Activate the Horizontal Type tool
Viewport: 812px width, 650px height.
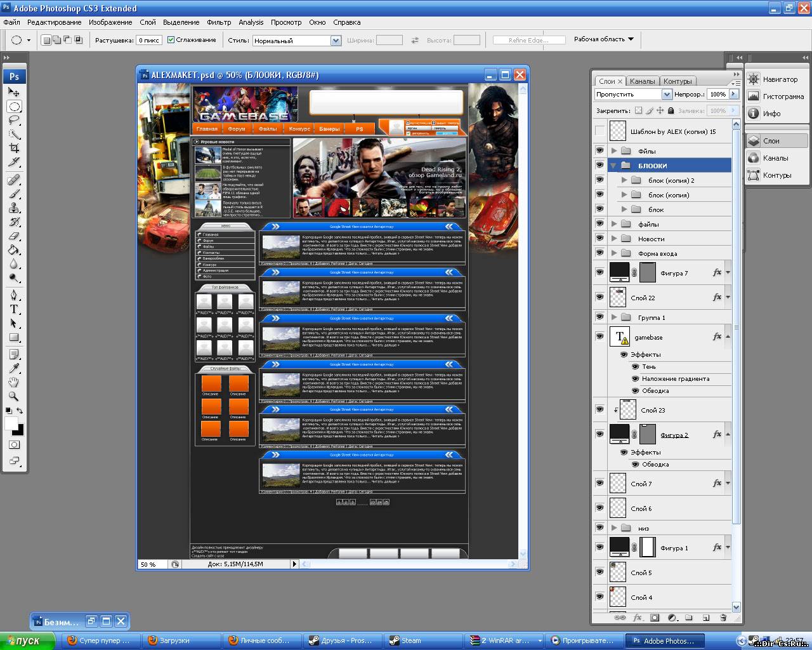point(14,309)
